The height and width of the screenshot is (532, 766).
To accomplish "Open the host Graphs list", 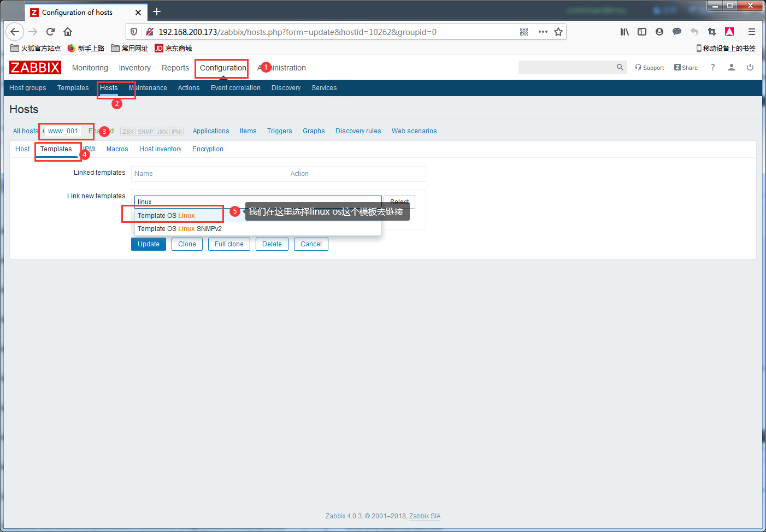I will [x=314, y=131].
